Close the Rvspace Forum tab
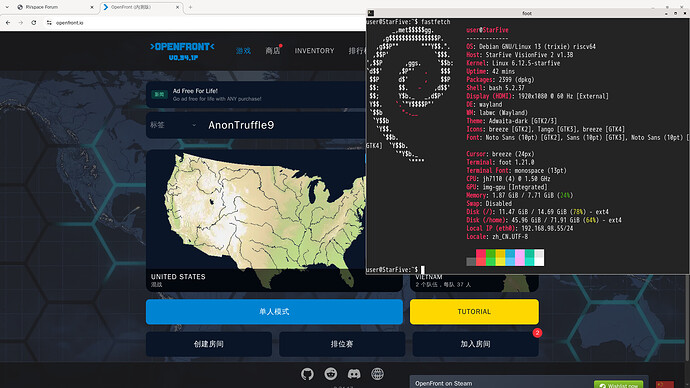The image size is (690, 388). pyautogui.click(x=92, y=7)
